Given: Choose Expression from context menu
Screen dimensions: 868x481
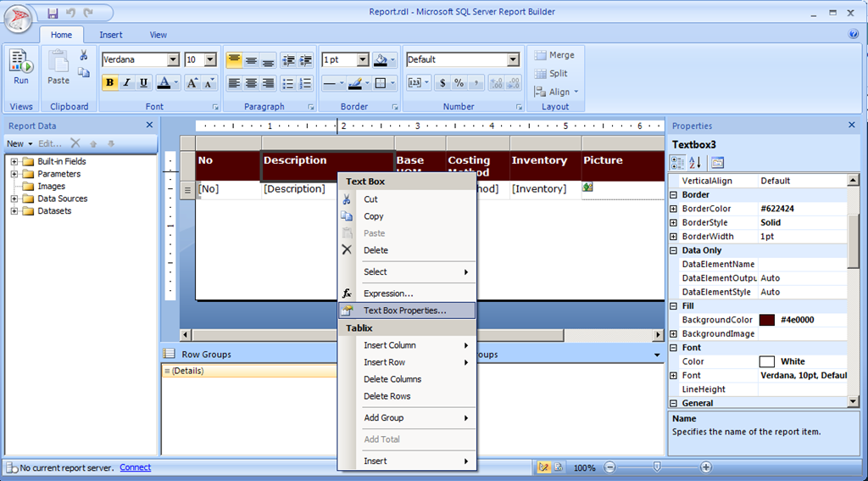Looking at the screenshot, I should click(x=406, y=294).
